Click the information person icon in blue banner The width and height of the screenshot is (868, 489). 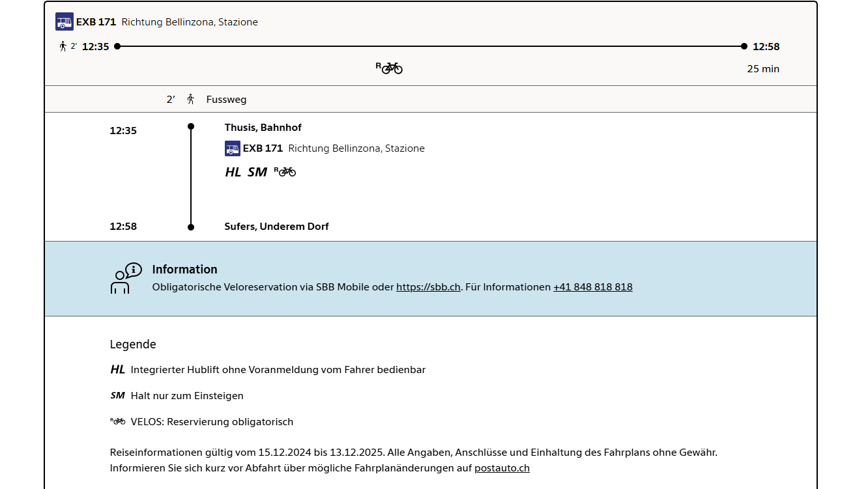125,278
